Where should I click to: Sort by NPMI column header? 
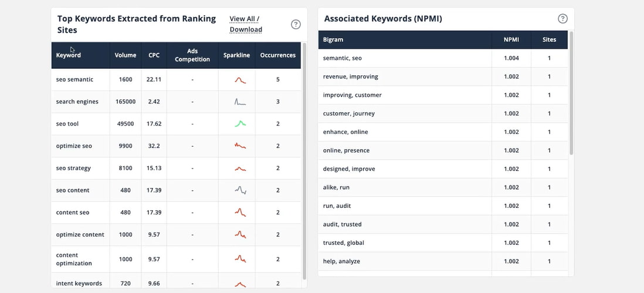[511, 40]
